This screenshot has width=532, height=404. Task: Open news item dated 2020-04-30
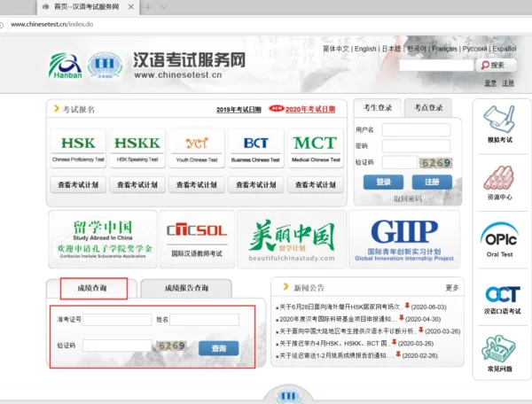[x=358, y=319]
